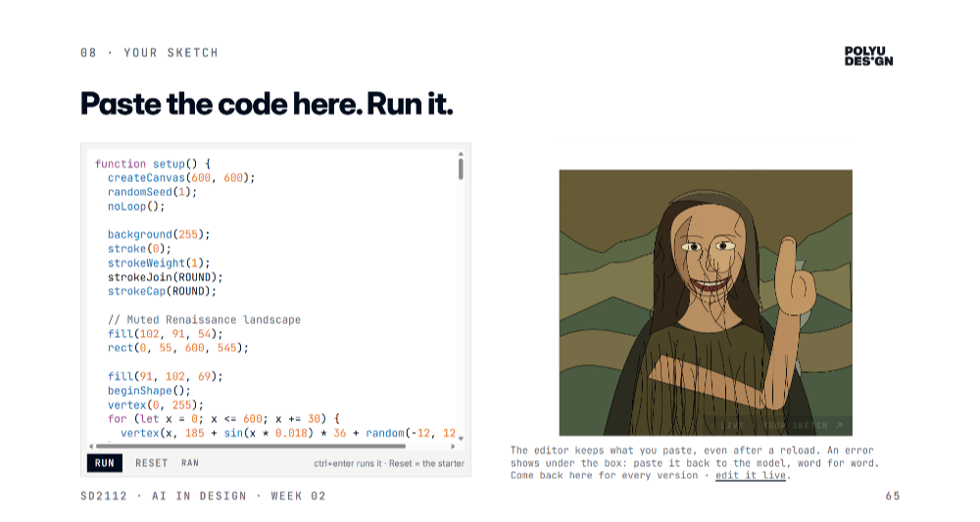980x522 pixels.
Task: Click the scroll-left arrow under the code
Action: coord(91,447)
